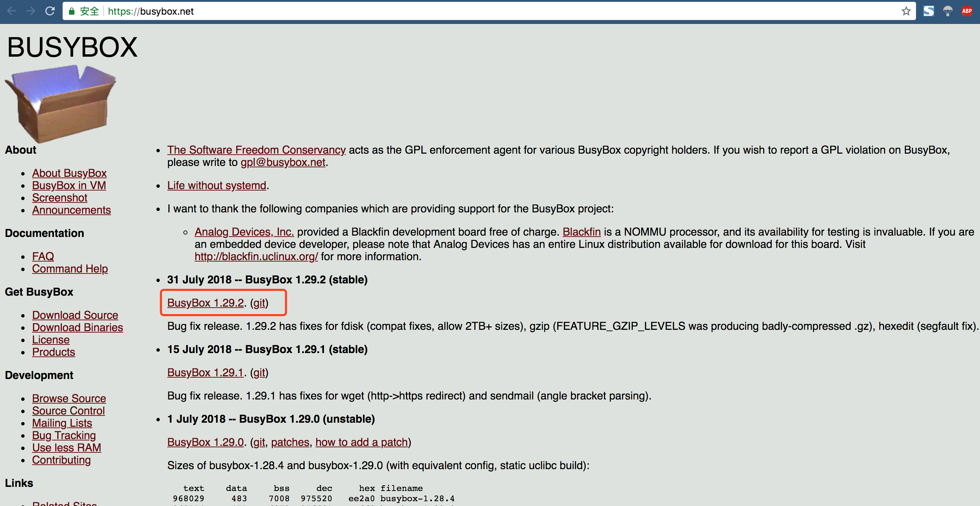The width and height of the screenshot is (980, 506).
Task: Click the '1 July 2018 -- BusyBox 1.29.0 (unstable)' heading
Action: coord(271,419)
